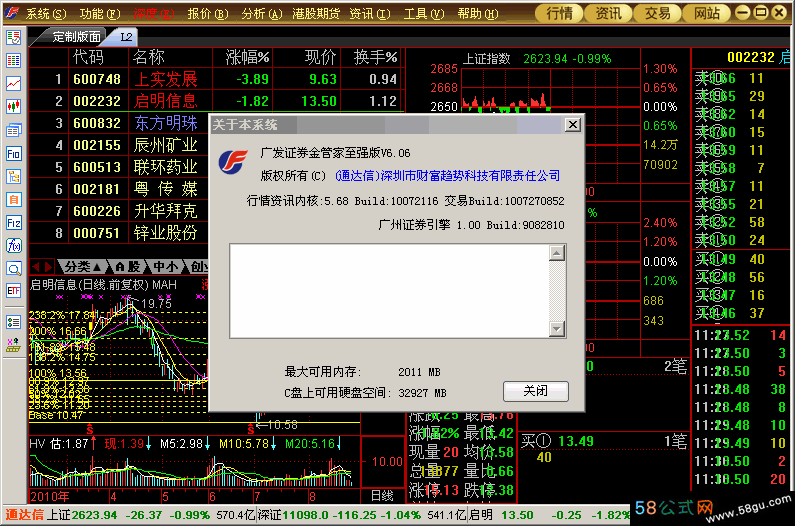Select stock row 辰州矿业 002155
Image resolution: width=795 pixels, height=526 pixels.
(x=119, y=145)
